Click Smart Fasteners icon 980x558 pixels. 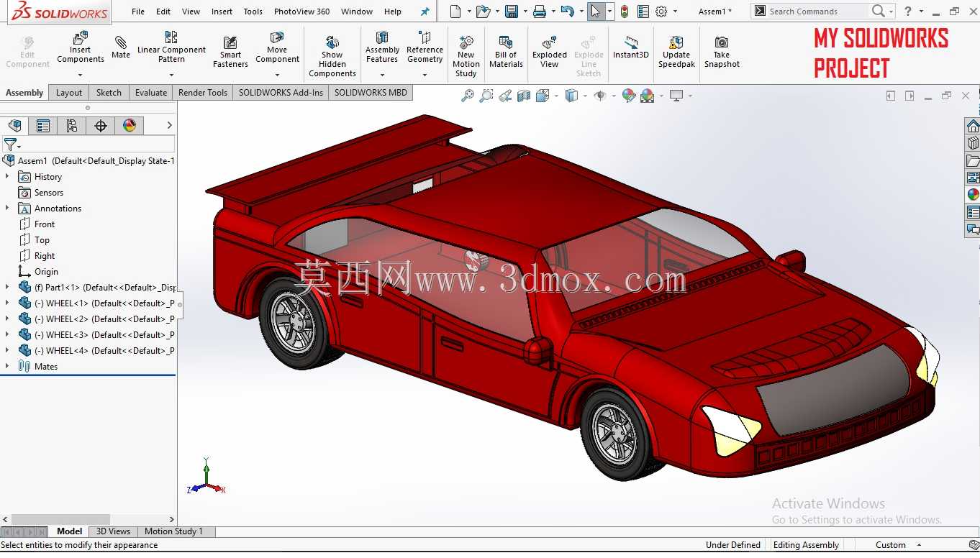(x=230, y=52)
